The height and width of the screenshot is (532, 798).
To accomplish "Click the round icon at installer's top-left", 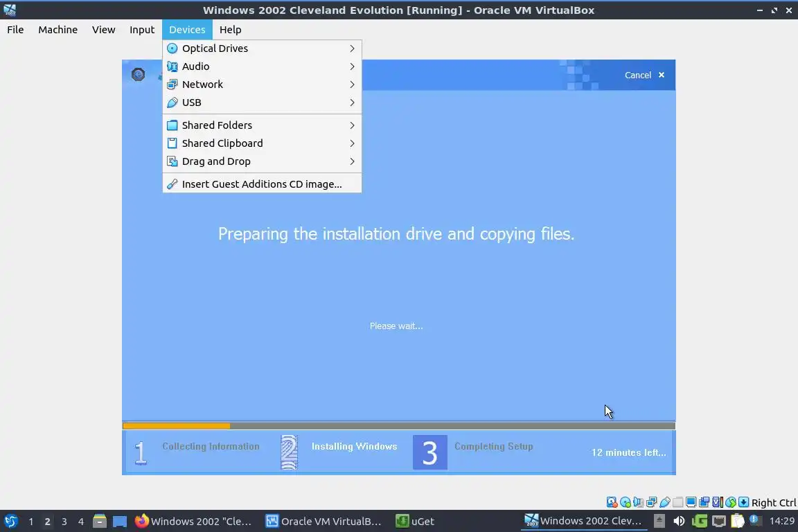I will (138, 74).
